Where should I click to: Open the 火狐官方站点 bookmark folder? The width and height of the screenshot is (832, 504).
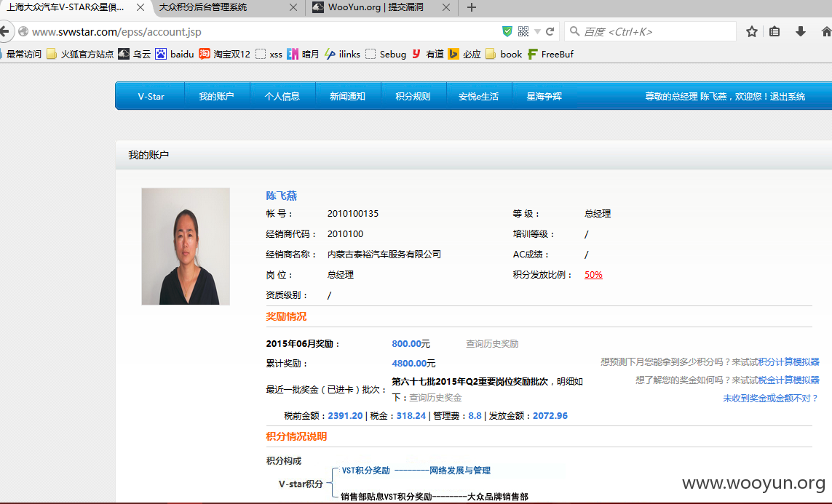[80, 54]
